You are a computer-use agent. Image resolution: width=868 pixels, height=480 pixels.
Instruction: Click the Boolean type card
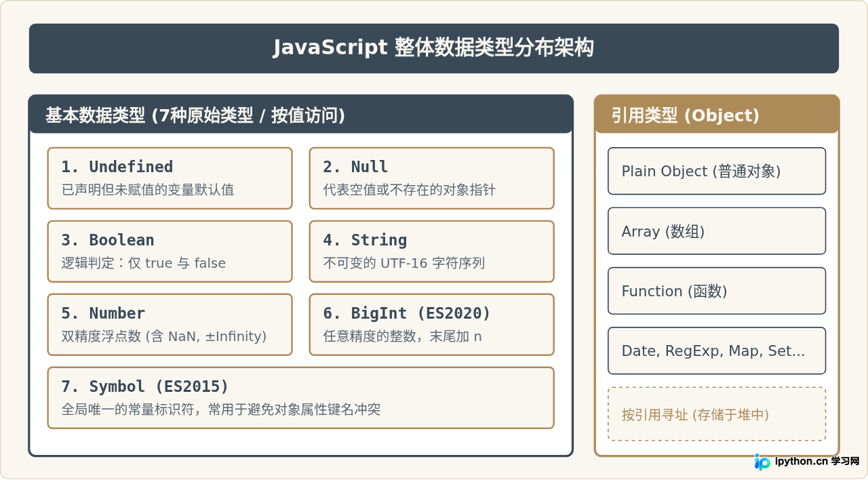[170, 252]
